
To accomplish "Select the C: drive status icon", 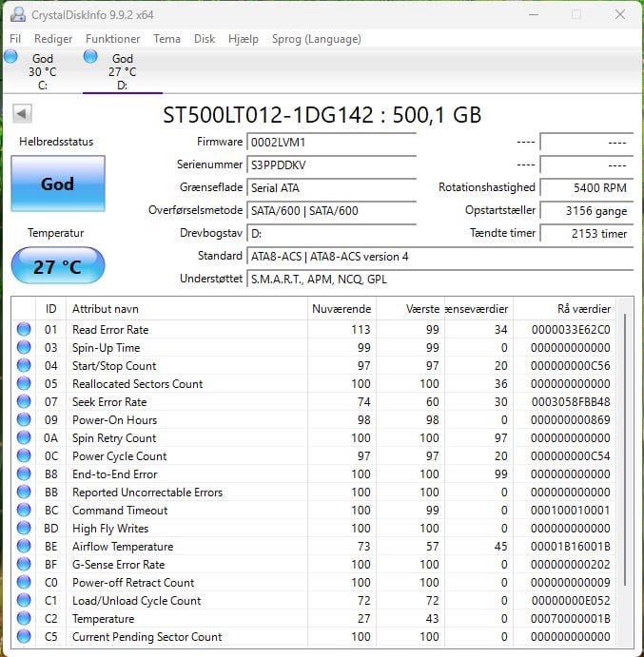I will point(10,56).
